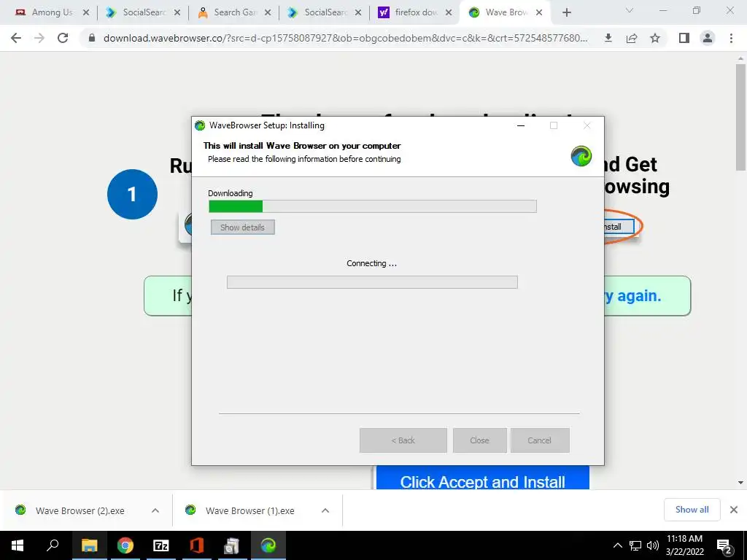Click Wave Browser taskbar icon
This screenshot has width=747, height=560.
coord(268,545)
